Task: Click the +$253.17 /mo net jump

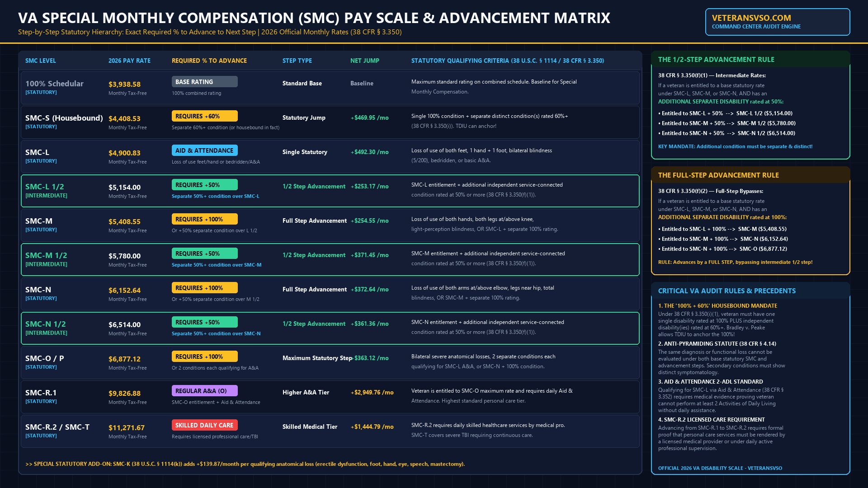Action: pyautogui.click(x=369, y=186)
